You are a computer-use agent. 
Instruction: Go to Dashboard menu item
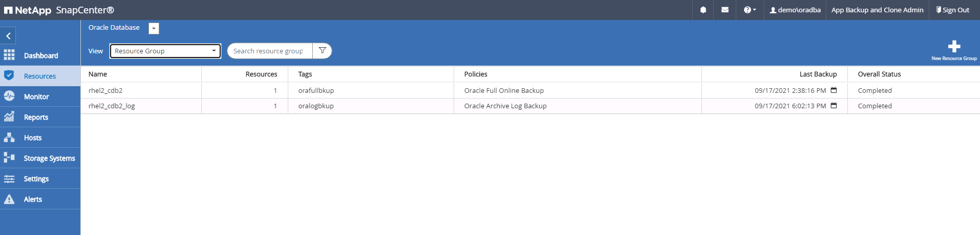[x=41, y=55]
